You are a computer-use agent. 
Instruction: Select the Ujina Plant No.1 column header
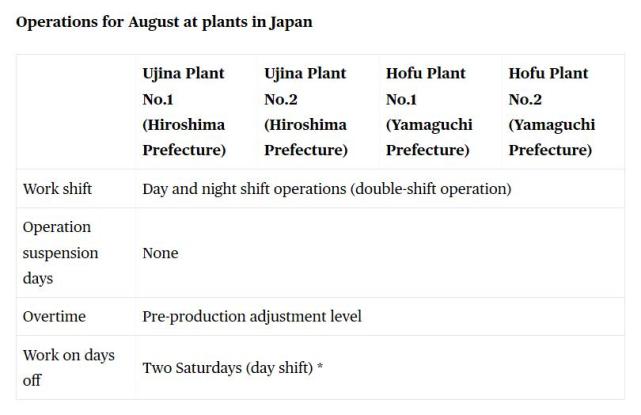(183, 86)
